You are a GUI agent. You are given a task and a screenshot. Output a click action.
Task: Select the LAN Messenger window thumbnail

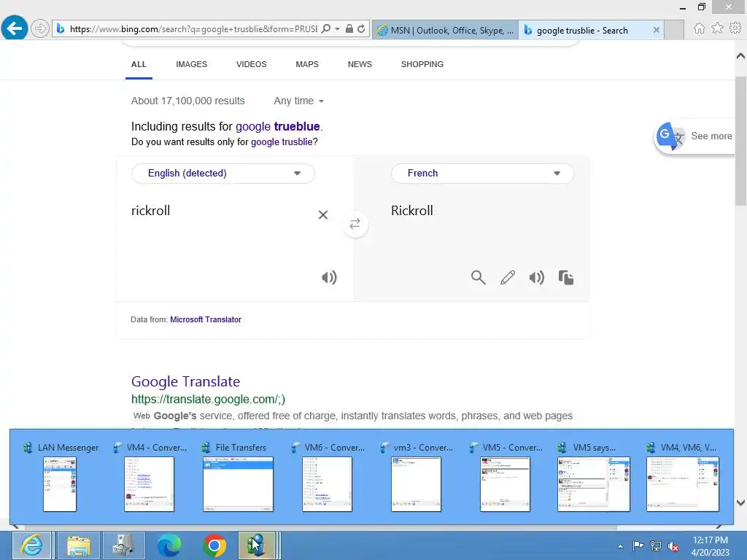point(60,478)
